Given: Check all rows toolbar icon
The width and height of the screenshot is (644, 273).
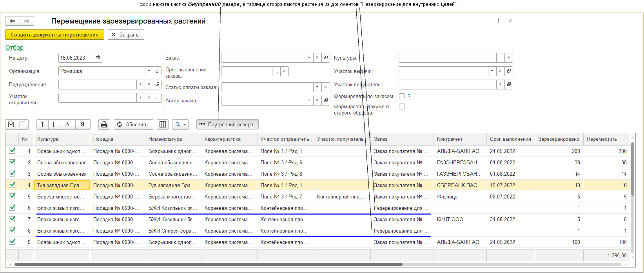Looking at the screenshot, I should (11, 124).
